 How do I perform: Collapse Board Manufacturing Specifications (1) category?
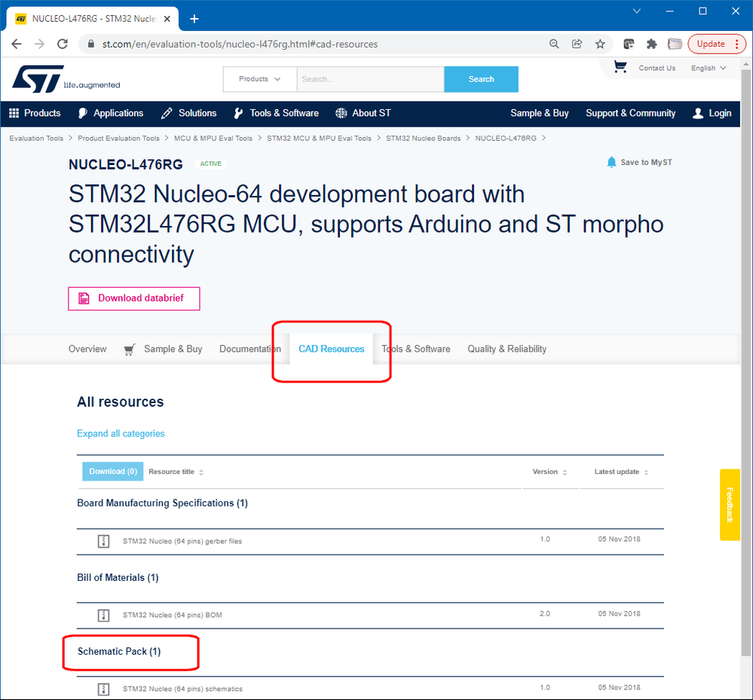coord(162,503)
